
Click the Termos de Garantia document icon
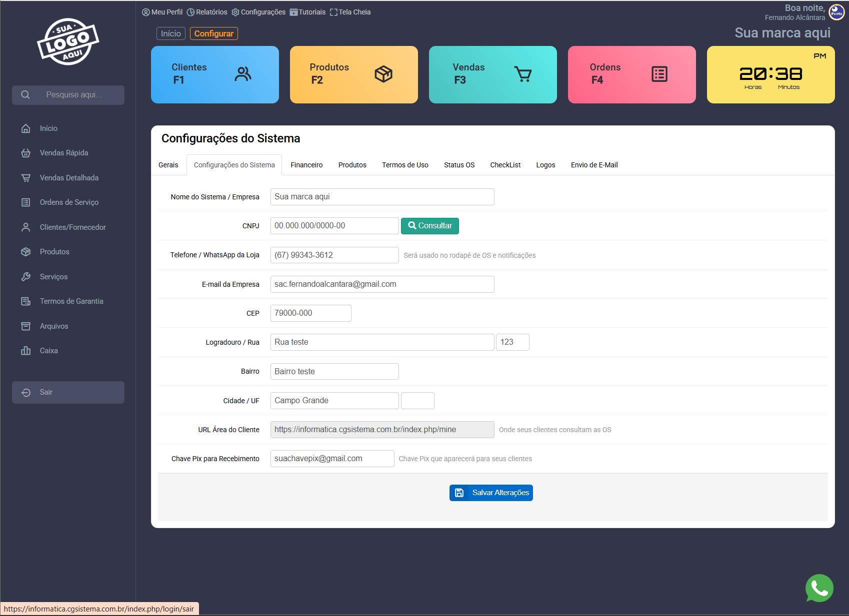pyautogui.click(x=26, y=301)
